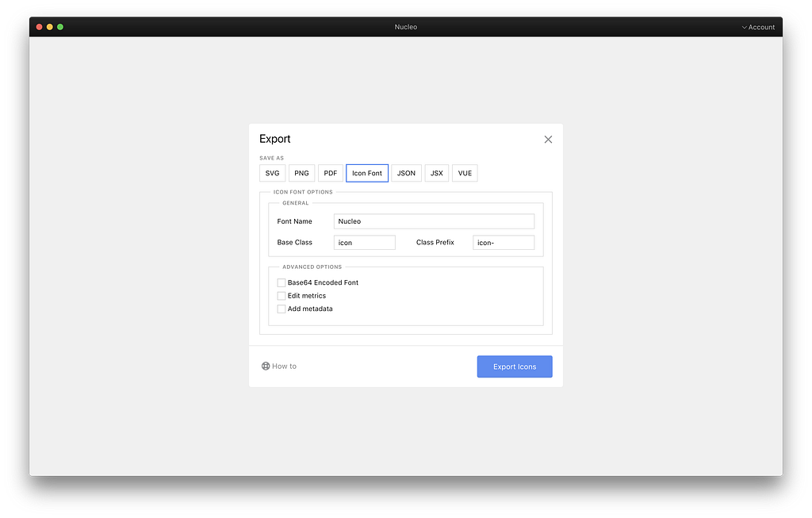Choose the JSX format button
Image resolution: width=812 pixels, height=518 pixels.
[x=437, y=173]
